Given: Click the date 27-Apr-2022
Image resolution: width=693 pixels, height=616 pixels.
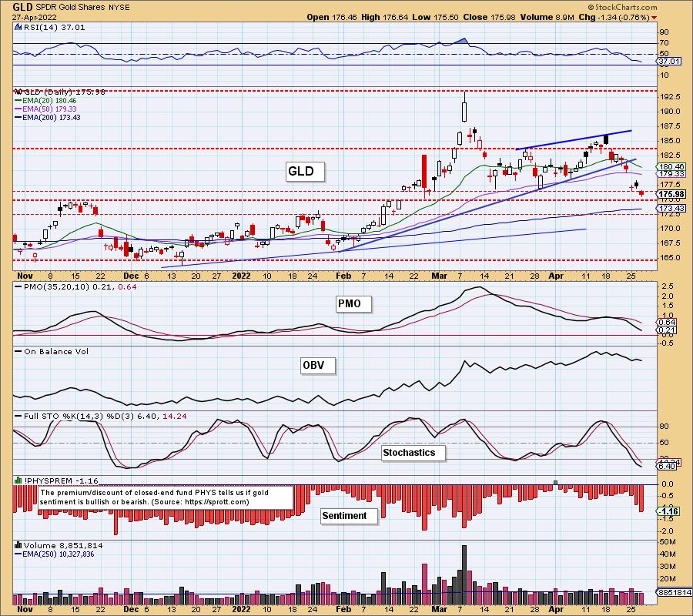Looking at the screenshot, I should (34, 18).
